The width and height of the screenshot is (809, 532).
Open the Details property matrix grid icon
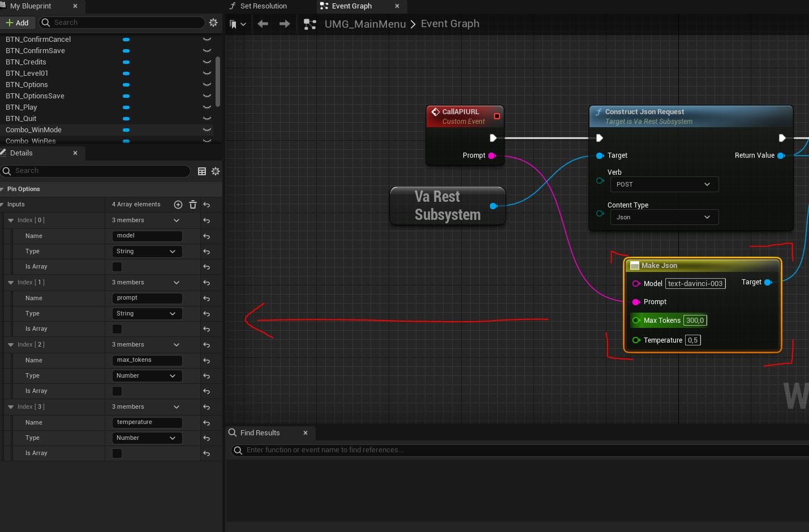click(202, 171)
